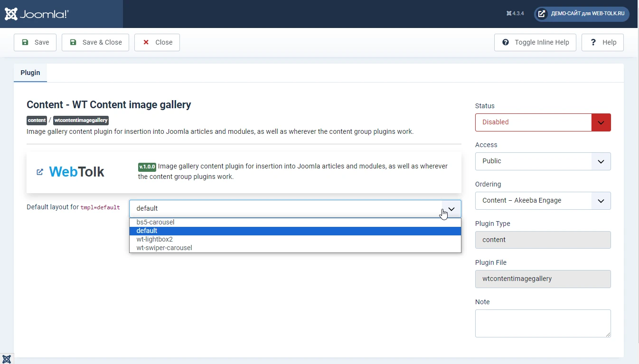
Task: Expand the Access dropdown set to Public
Action: click(x=543, y=161)
